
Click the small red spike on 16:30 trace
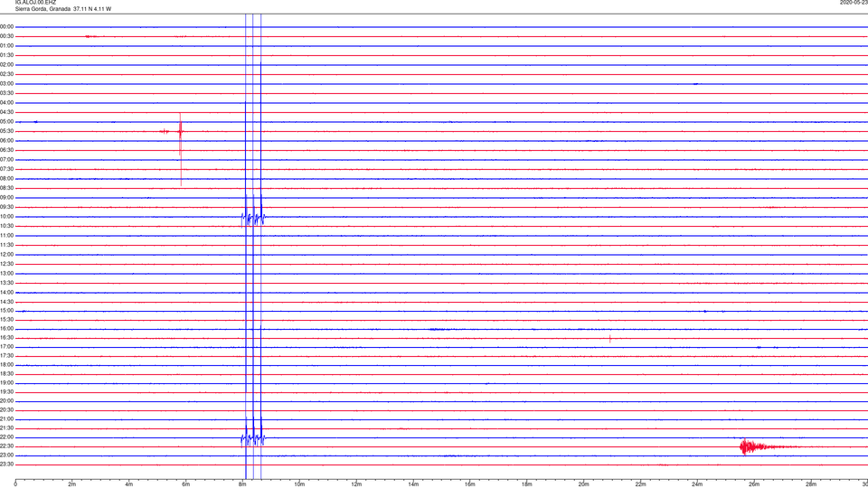click(x=610, y=339)
